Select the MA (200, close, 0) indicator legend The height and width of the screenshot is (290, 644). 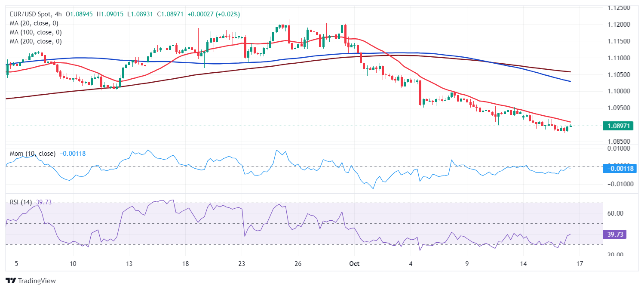click(36, 41)
